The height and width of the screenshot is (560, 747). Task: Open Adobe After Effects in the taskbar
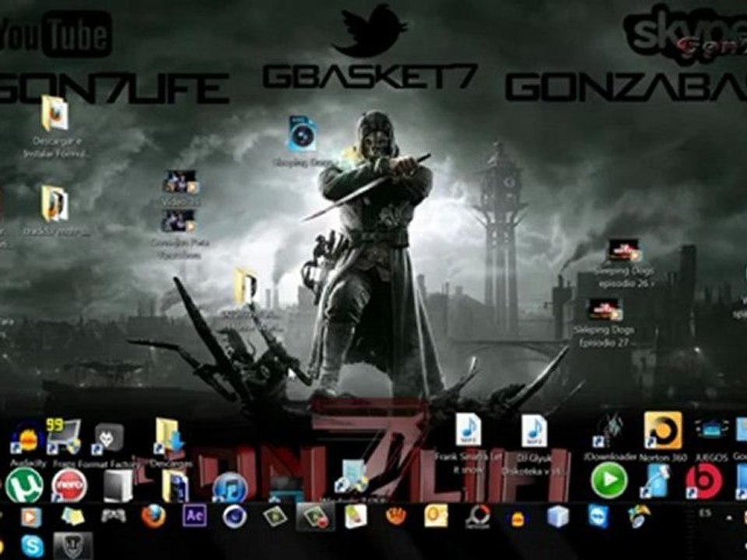coord(195,515)
